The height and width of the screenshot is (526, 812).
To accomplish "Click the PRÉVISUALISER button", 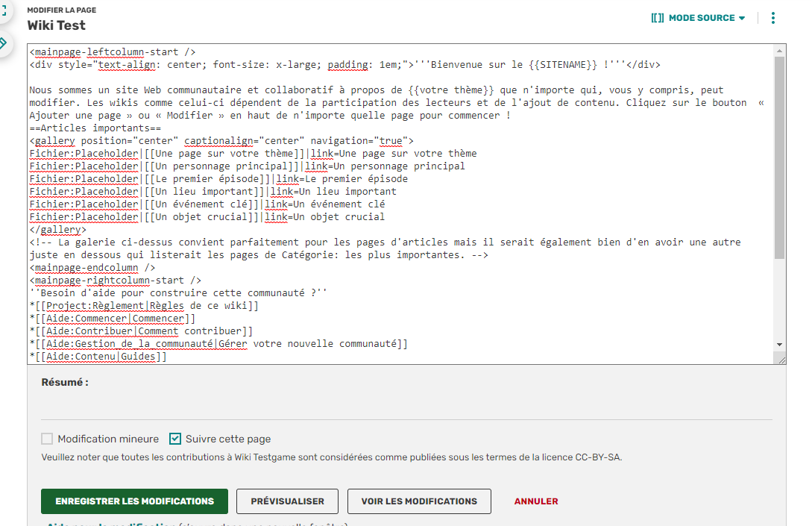I will [287, 501].
